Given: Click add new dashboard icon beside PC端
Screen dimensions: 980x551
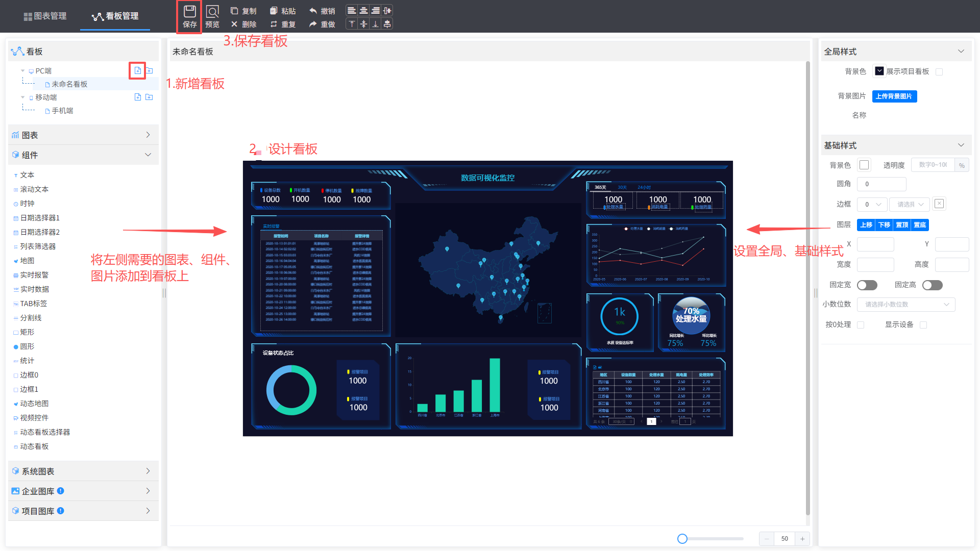Looking at the screenshot, I should 138,70.
